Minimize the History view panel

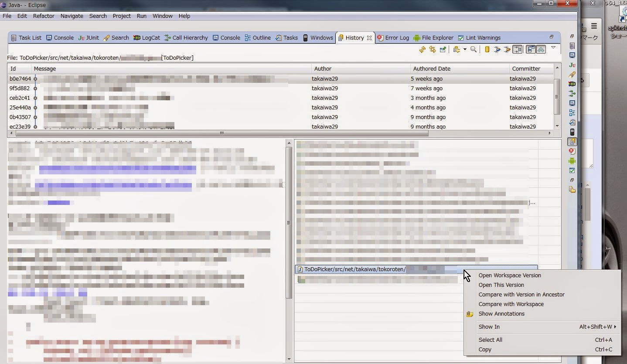(x=551, y=37)
